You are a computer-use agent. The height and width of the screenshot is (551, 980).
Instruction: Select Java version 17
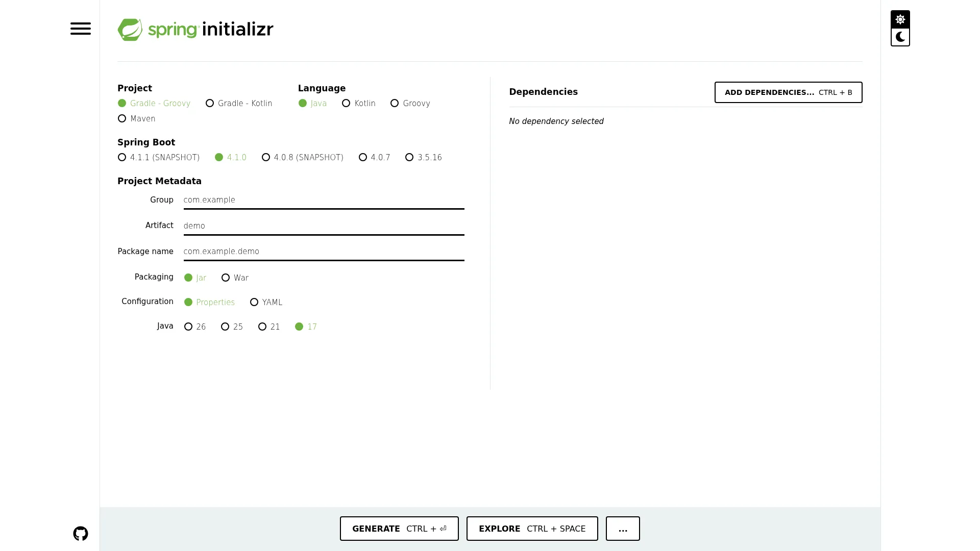point(306,327)
